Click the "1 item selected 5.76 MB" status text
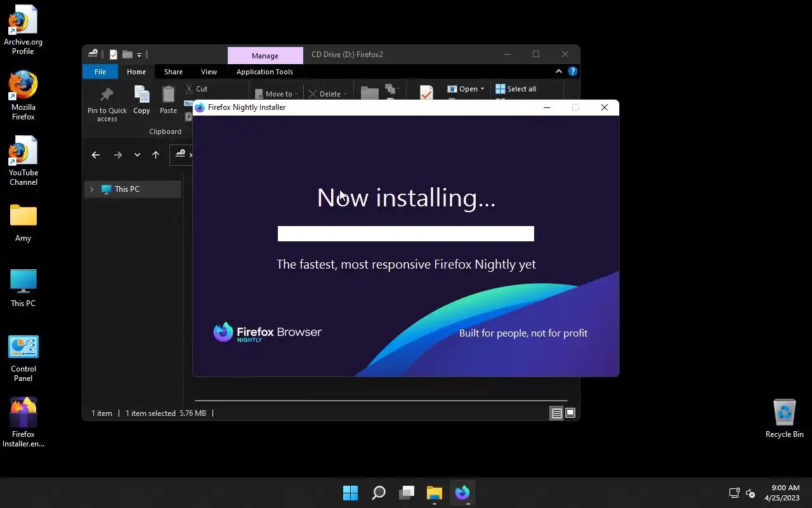 (x=166, y=413)
